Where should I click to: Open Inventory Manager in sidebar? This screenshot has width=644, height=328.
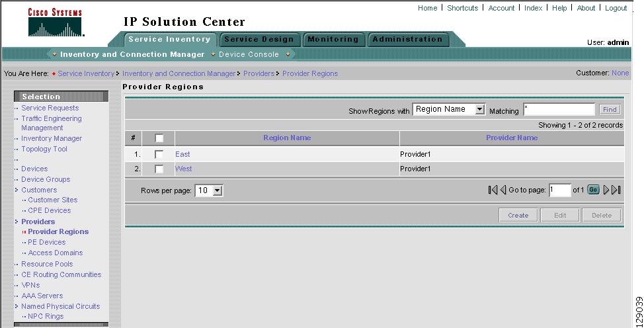(52, 138)
